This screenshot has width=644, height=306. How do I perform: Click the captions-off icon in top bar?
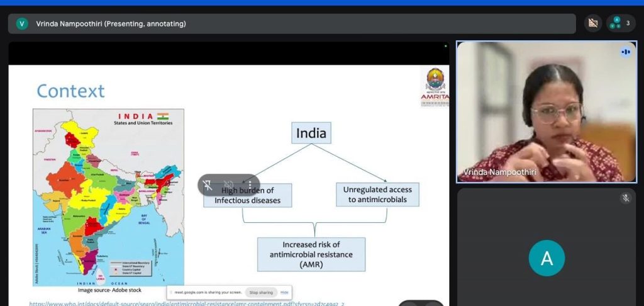[592, 23]
